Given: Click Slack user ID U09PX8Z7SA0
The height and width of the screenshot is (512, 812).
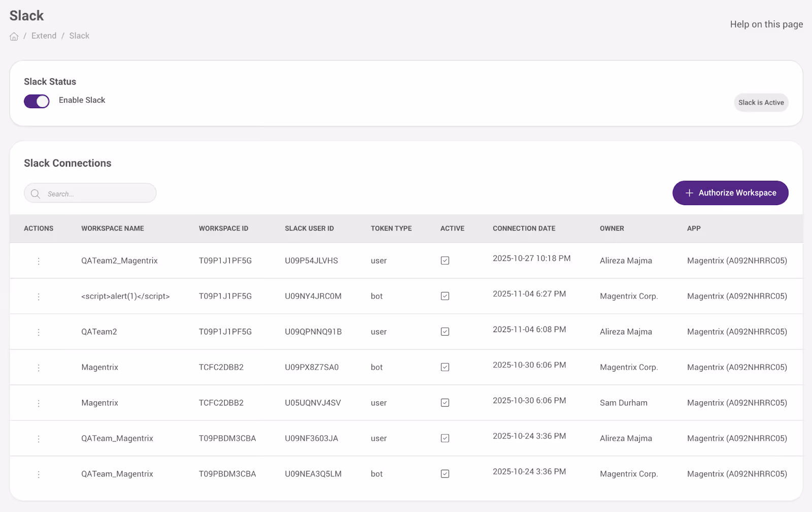Looking at the screenshot, I should point(312,367).
